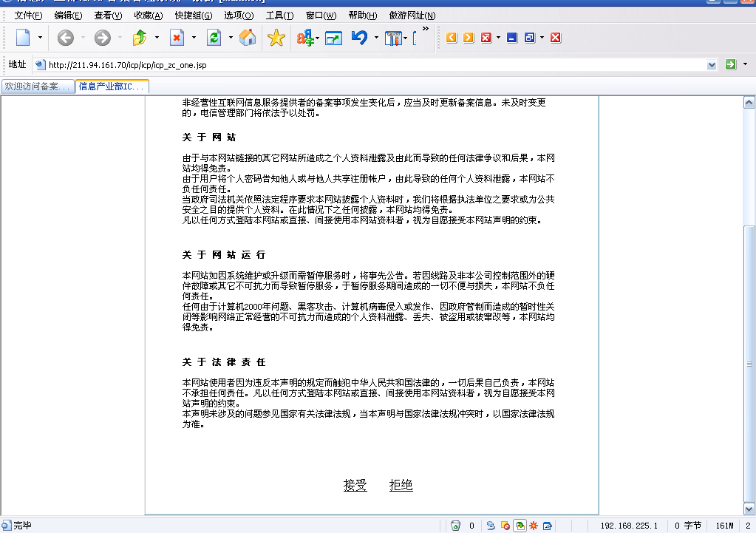This screenshot has width=756, height=533.
Task: Expand the address bar URL history dropdown
Action: pyautogui.click(x=712, y=65)
